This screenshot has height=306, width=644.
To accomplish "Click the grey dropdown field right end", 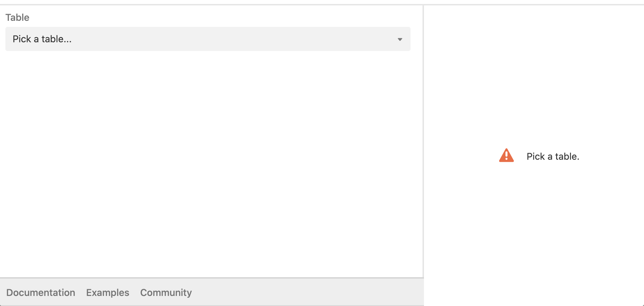I will tap(400, 39).
